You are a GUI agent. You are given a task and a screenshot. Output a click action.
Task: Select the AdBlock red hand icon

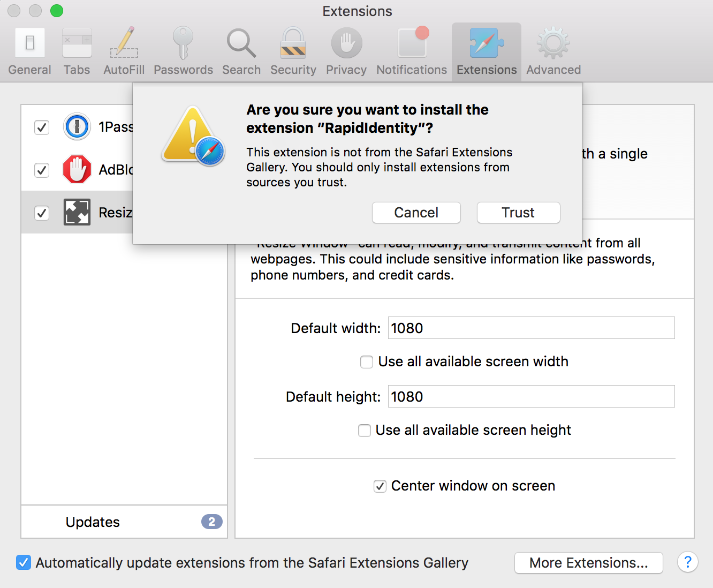point(77,170)
